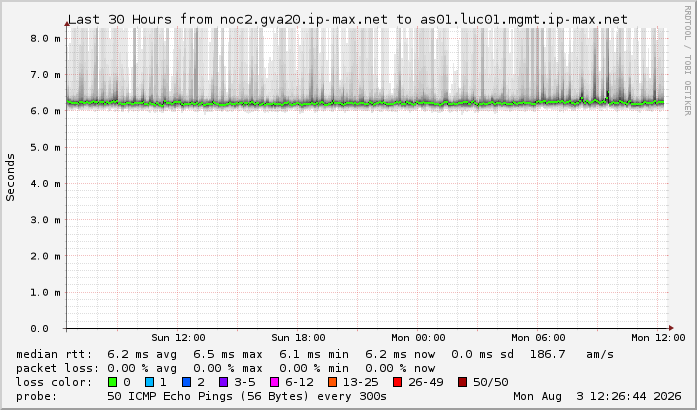This screenshot has height=410, width=697.
Task: Click the graph title text
Action: click(x=348, y=20)
